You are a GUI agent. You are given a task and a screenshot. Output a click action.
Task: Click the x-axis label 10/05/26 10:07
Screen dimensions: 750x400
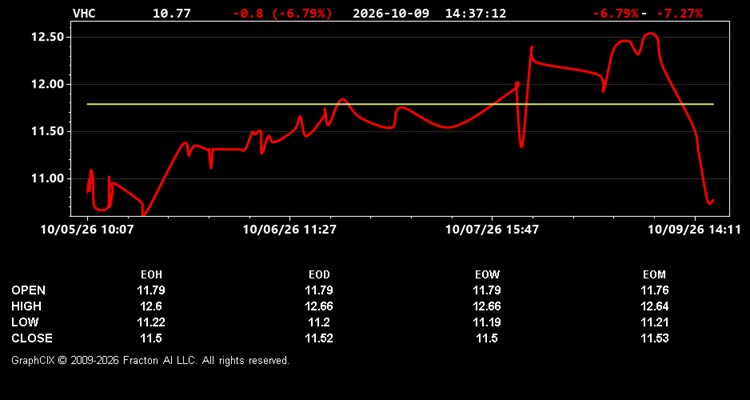point(88,230)
